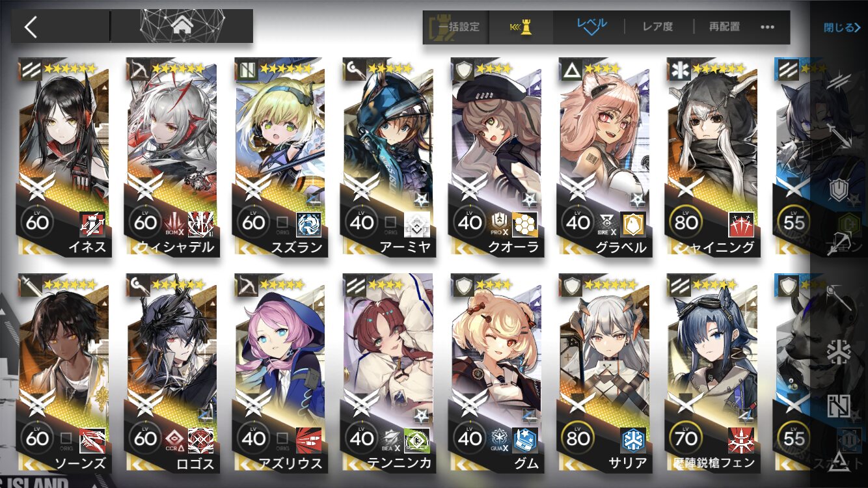
Task: Return to the home screen
Action: point(182,27)
